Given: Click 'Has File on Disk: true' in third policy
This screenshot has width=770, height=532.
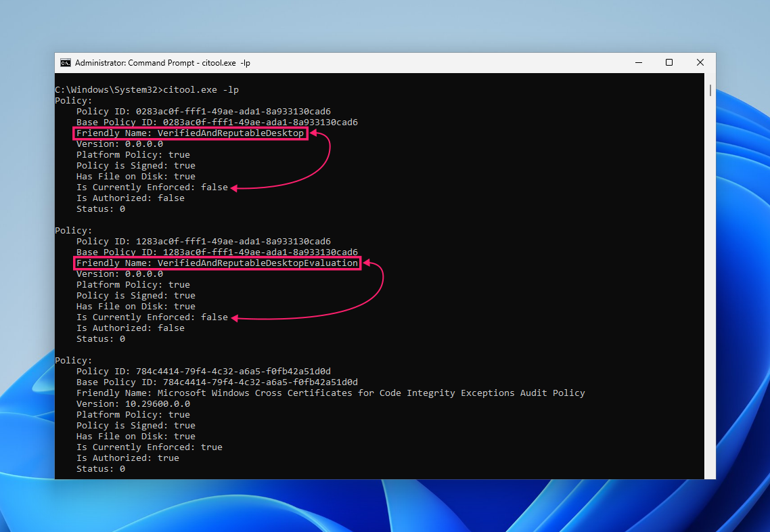Looking at the screenshot, I should pos(136,436).
